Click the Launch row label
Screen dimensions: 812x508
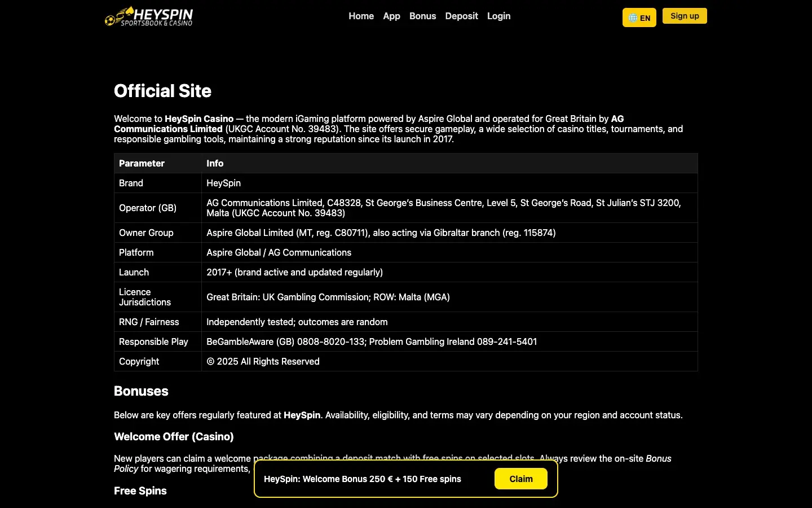coord(158,272)
